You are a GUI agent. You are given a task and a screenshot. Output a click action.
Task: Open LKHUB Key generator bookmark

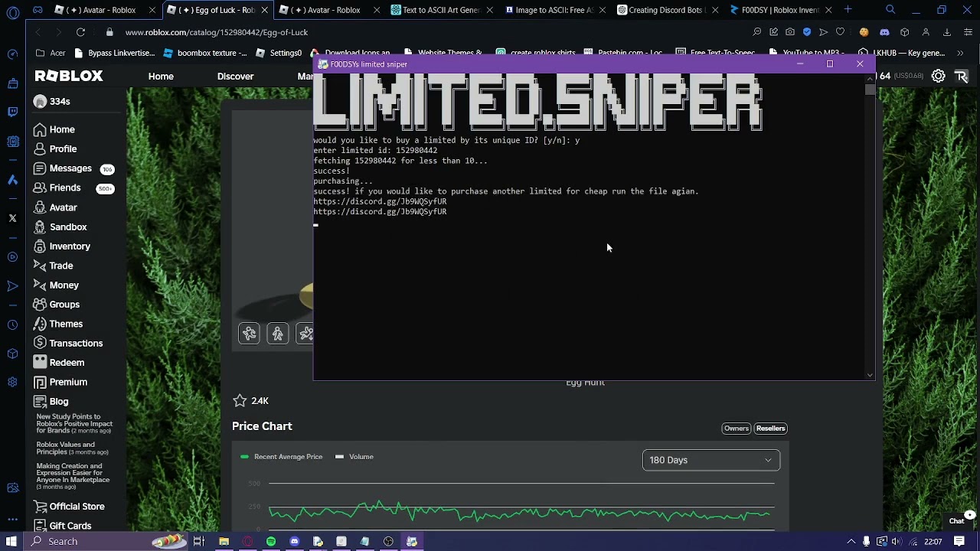tap(903, 53)
